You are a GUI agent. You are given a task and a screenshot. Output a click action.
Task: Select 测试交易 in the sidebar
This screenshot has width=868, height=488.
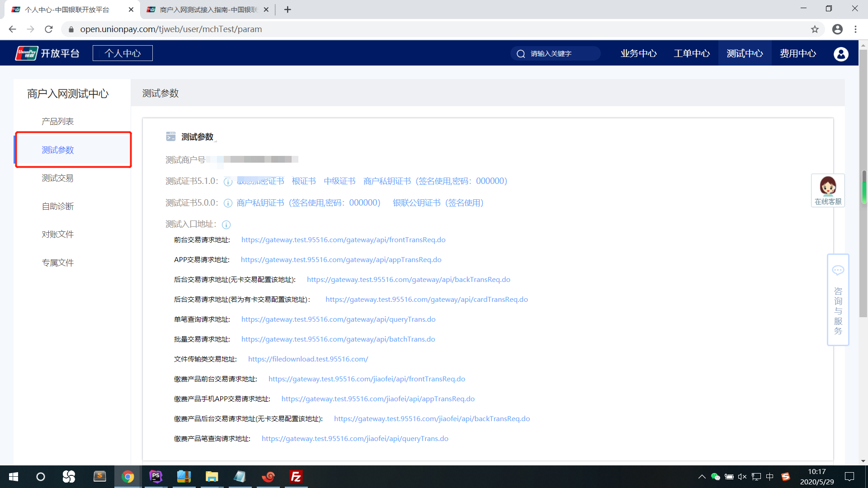57,178
